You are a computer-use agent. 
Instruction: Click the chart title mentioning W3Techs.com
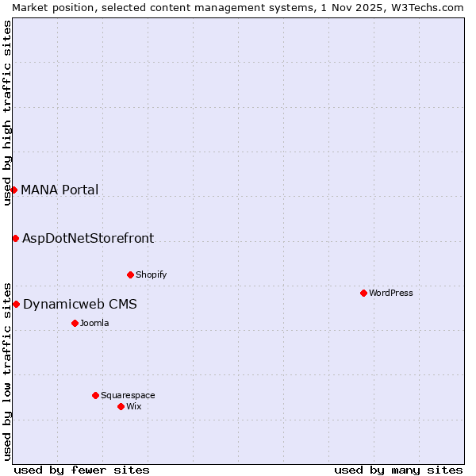click(238, 7)
